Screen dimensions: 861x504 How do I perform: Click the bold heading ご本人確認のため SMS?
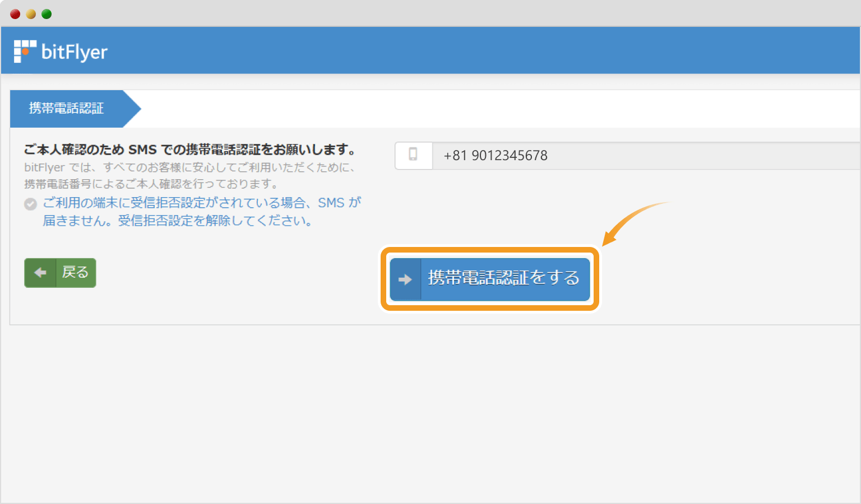[189, 150]
